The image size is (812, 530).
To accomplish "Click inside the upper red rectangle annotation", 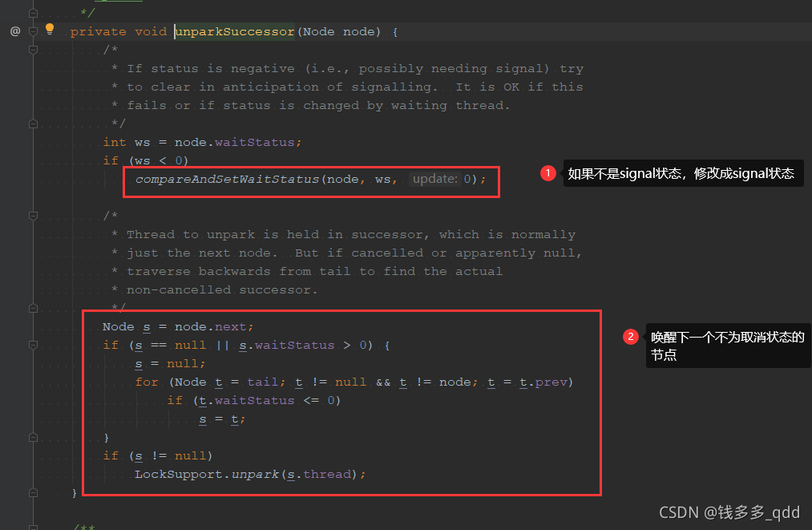I will coord(311,181).
